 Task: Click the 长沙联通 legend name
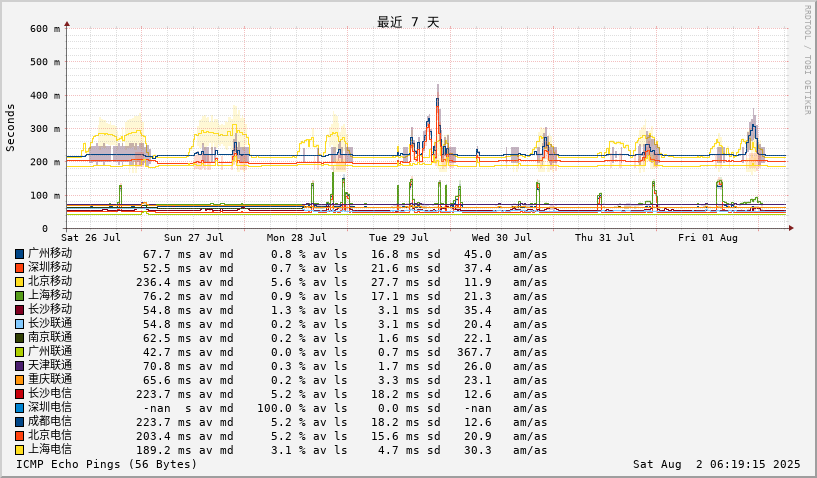[50, 324]
